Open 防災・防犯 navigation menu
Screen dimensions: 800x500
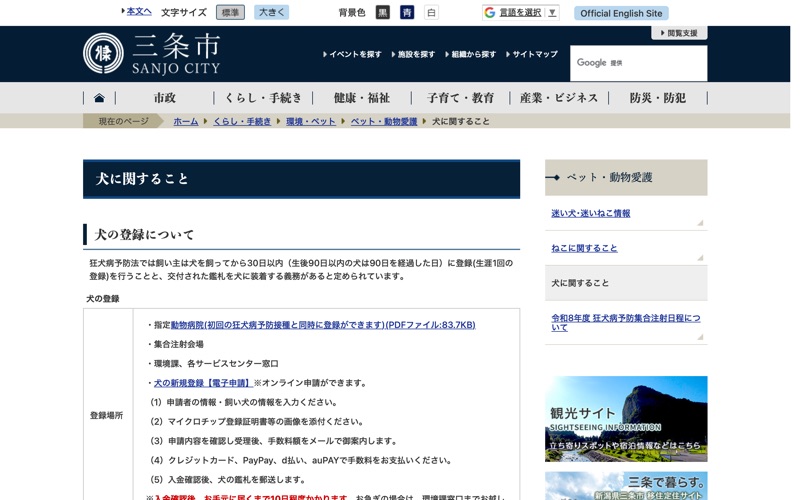(658, 98)
